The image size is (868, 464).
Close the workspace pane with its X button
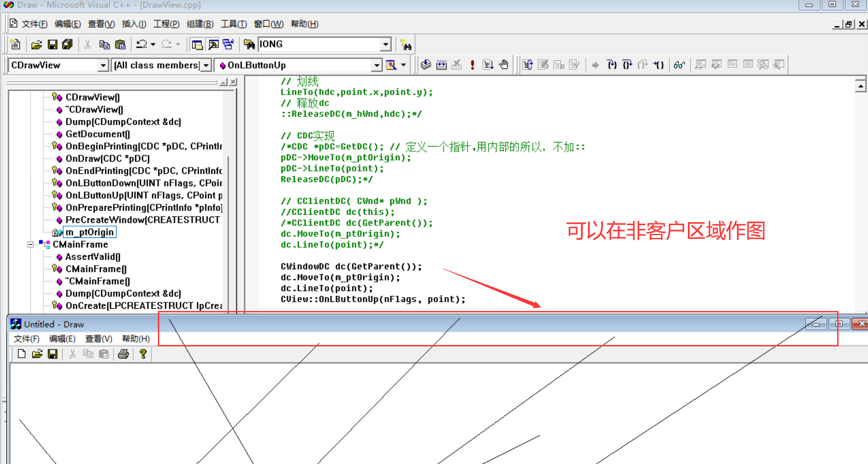pyautogui.click(x=233, y=82)
